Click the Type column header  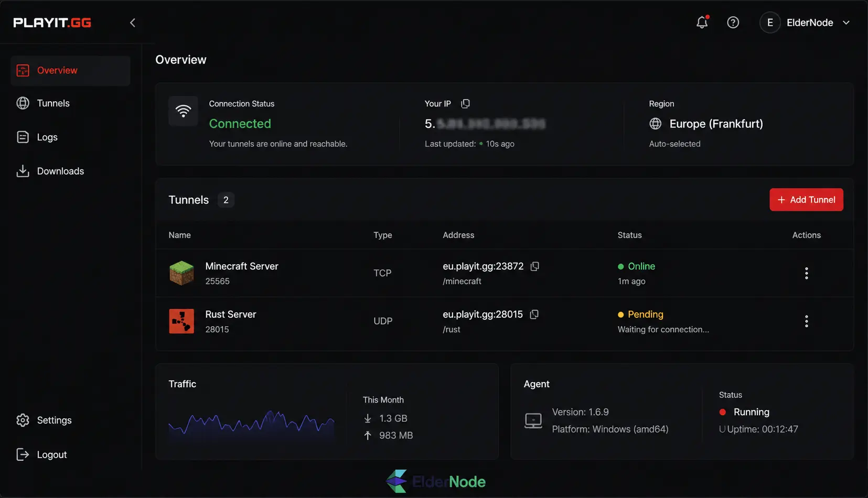point(383,235)
